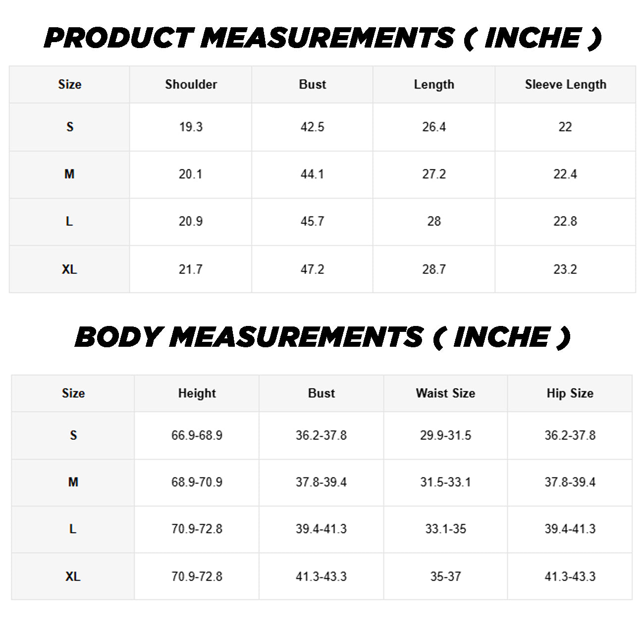Screen dimensions: 644x644
Task: Select shoulder value 19.3 for size S
Action: 191,127
